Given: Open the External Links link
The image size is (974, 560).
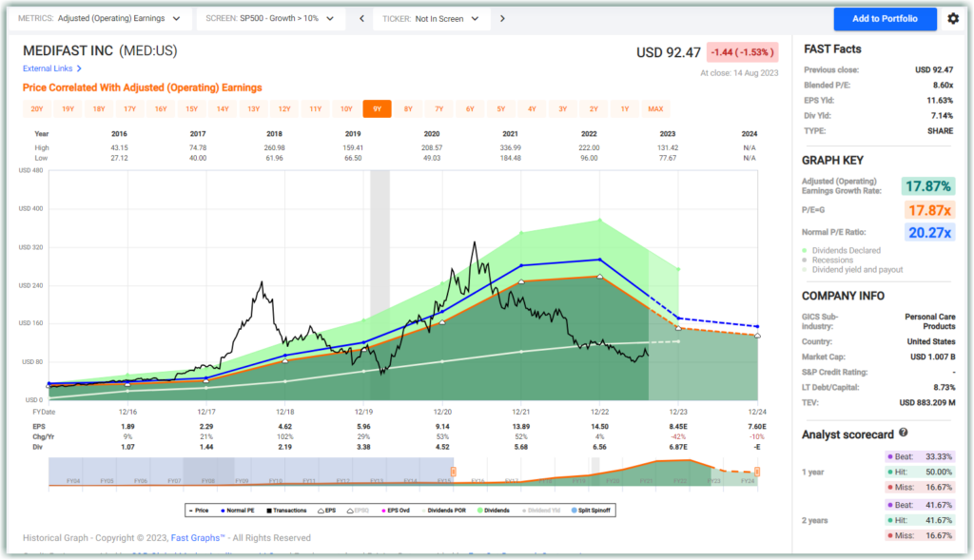Looking at the screenshot, I should 48,68.
